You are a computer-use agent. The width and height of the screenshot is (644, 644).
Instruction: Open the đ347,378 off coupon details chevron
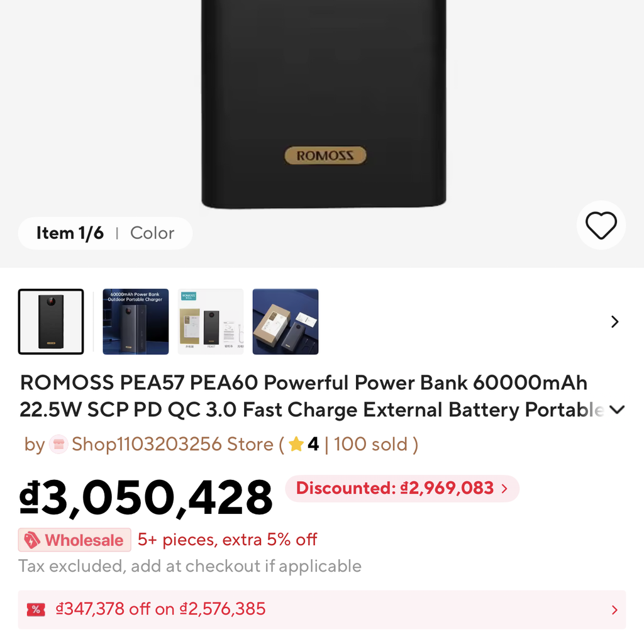[x=614, y=609]
